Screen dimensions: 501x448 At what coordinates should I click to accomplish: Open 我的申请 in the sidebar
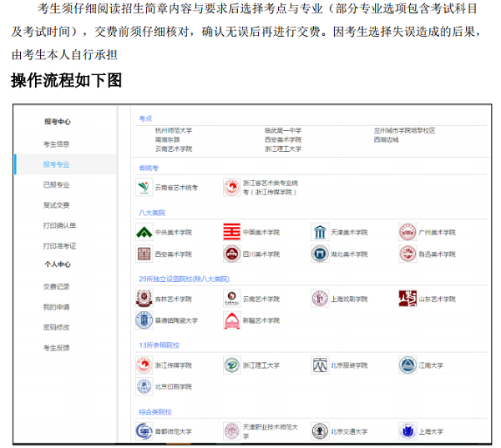tap(56, 307)
